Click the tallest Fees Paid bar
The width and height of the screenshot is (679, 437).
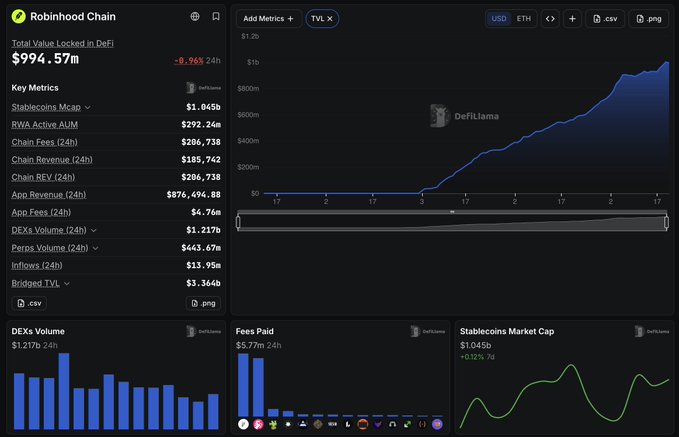pyautogui.click(x=243, y=385)
